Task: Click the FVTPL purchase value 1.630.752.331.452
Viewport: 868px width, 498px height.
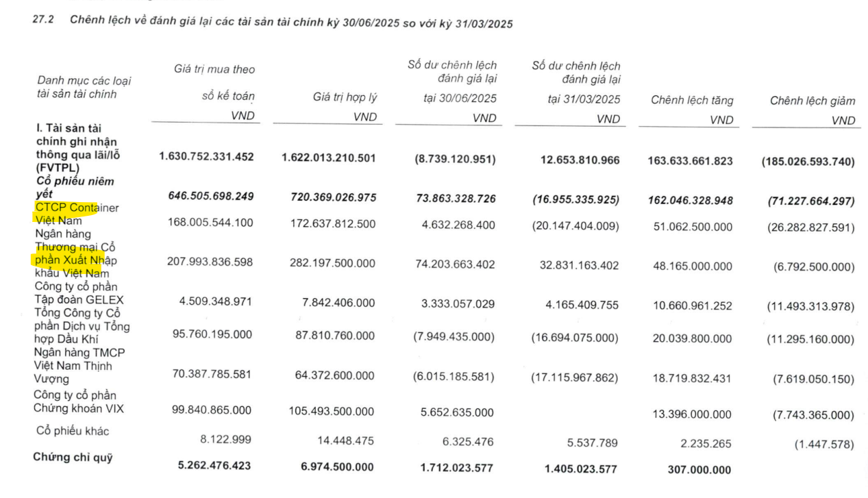Action: pyautogui.click(x=206, y=157)
